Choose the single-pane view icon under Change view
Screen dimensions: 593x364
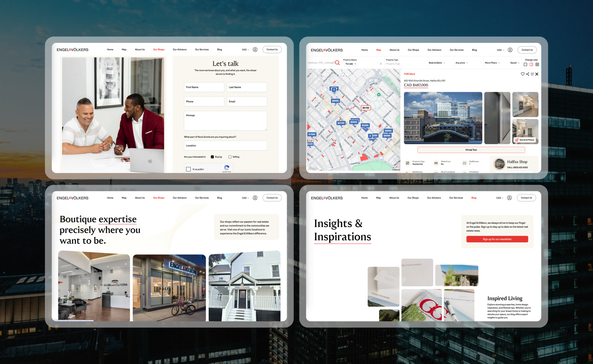coord(525,64)
